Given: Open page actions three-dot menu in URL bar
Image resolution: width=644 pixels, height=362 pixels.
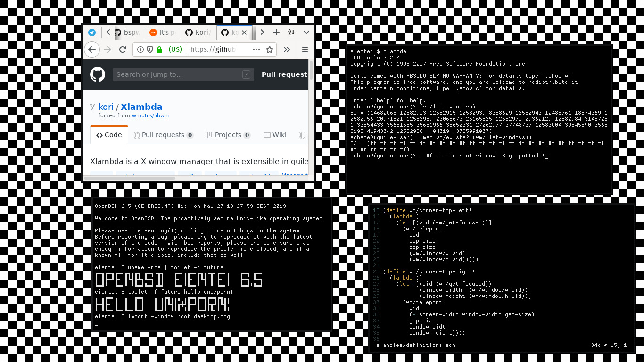Looking at the screenshot, I should pyautogui.click(x=256, y=49).
